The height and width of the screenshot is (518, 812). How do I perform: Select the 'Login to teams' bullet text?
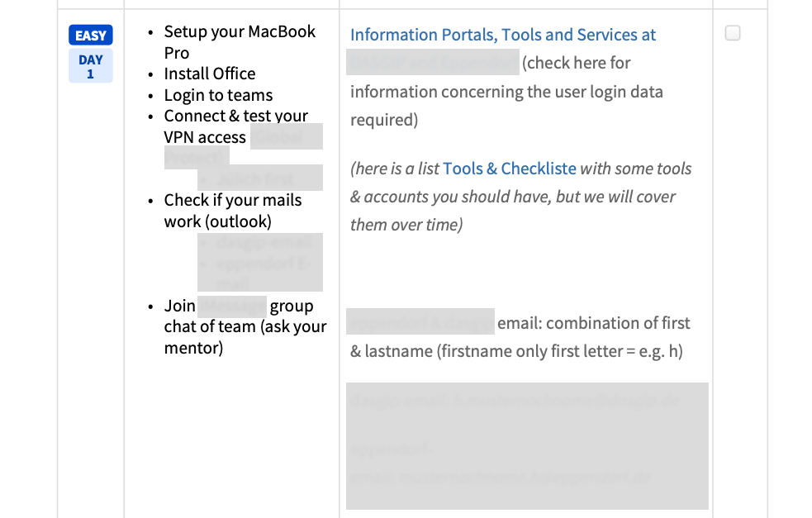[x=218, y=95]
